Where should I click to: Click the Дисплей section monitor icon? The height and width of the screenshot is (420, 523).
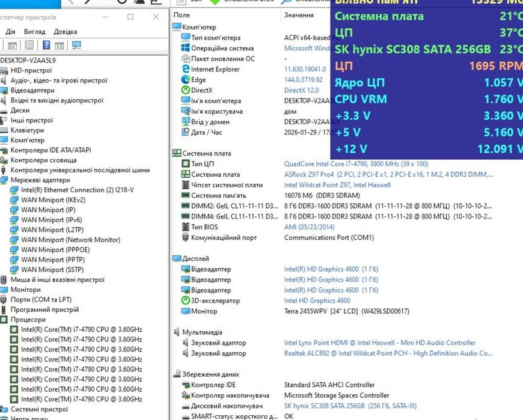pos(177,258)
